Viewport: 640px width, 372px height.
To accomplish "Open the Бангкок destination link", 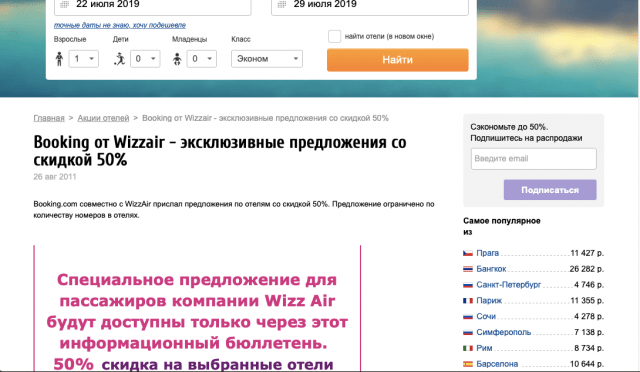I will (x=491, y=269).
